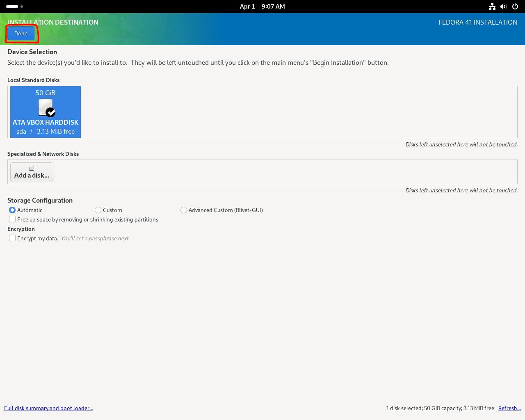Screen dimensions: 525x420
Task: Click the Add a disk... button
Action: point(32,172)
